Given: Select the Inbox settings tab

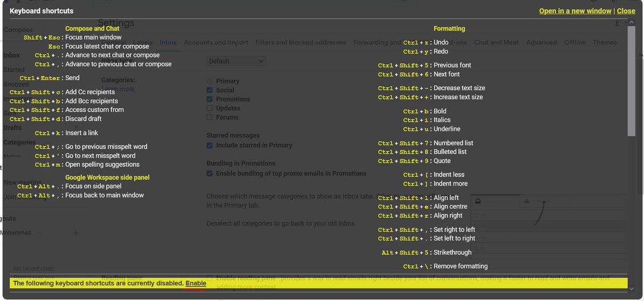Looking at the screenshot, I should pos(169,42).
